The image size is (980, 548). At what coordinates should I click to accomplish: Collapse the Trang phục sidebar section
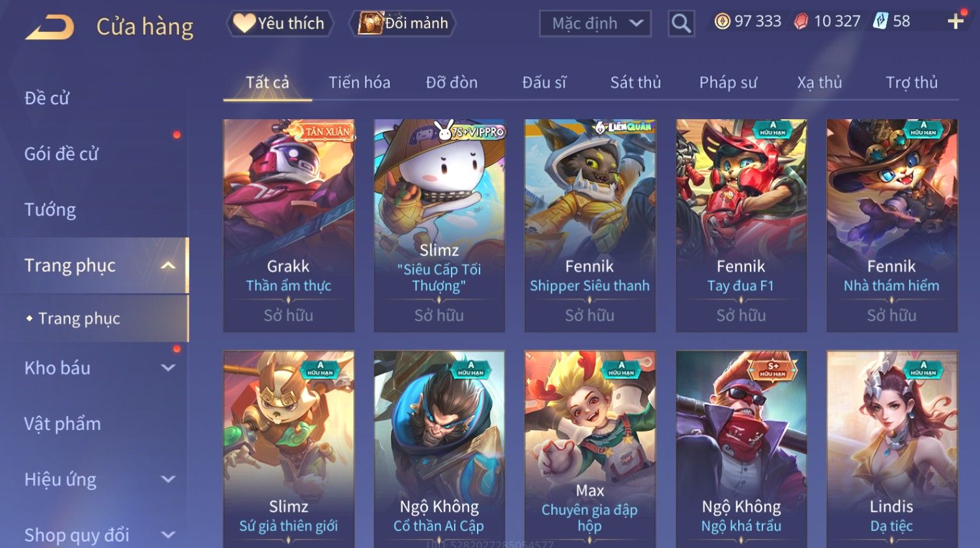tap(168, 265)
